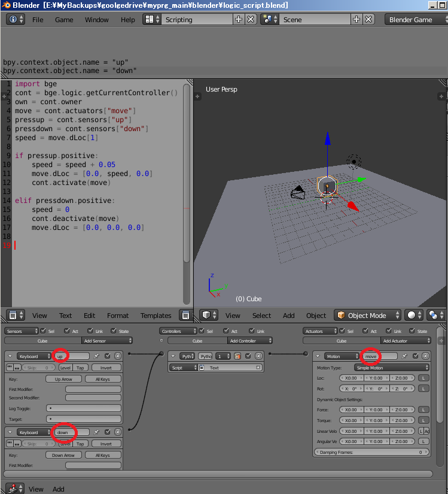The height and width of the screenshot is (494, 448).
Task: Open the viewport shading selector
Action: pyautogui.click(x=414, y=316)
